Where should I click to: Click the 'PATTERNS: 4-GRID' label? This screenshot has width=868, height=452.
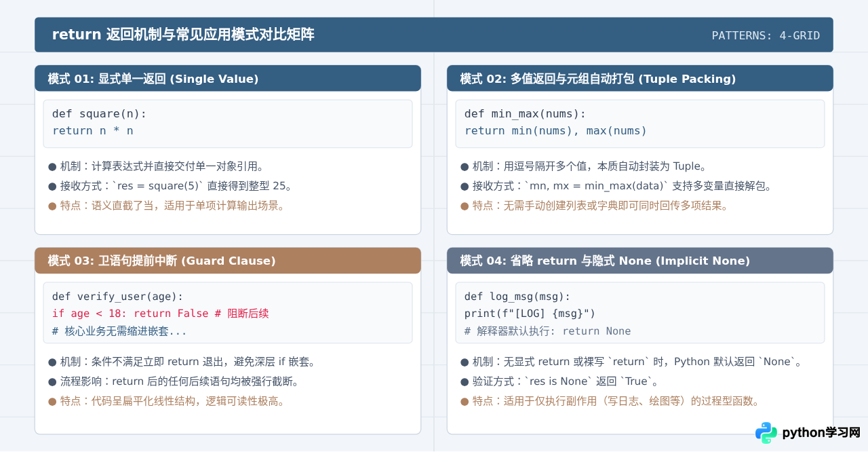coord(766,35)
